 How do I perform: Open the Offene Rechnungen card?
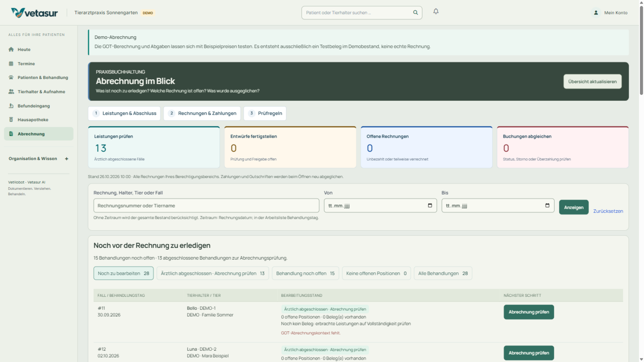(x=426, y=147)
